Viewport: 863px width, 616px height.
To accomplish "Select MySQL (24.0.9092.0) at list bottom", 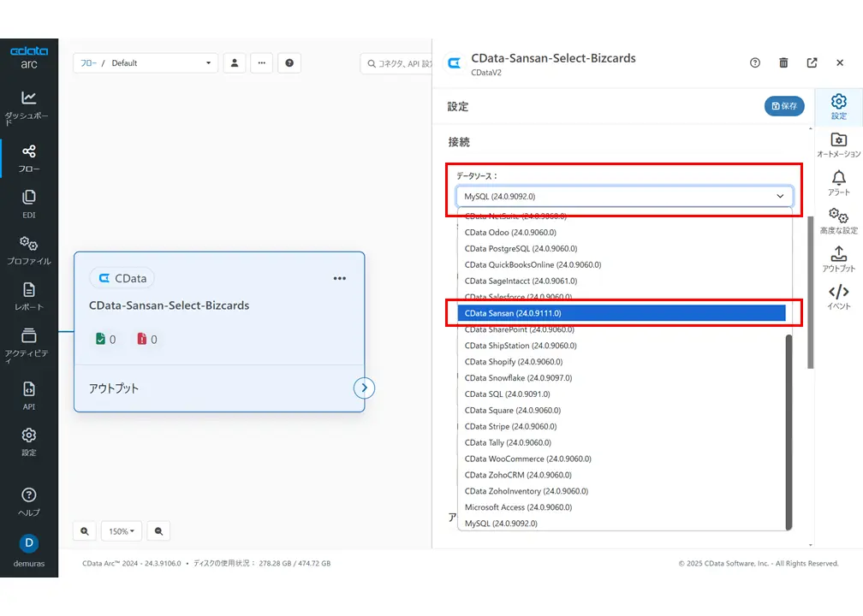I will click(622, 523).
